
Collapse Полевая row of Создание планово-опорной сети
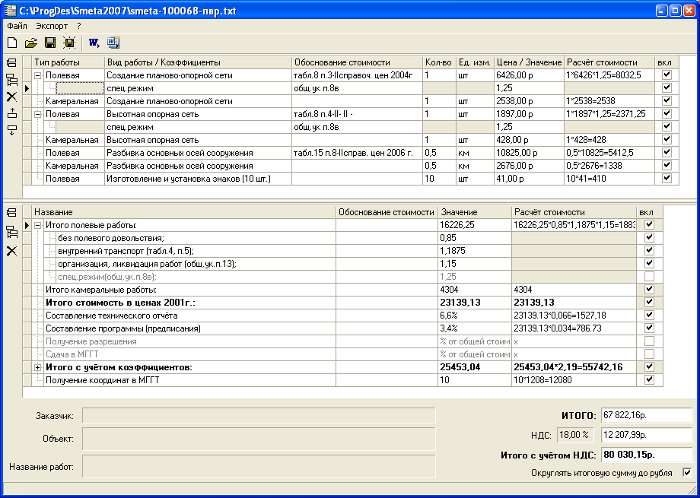coord(38,76)
